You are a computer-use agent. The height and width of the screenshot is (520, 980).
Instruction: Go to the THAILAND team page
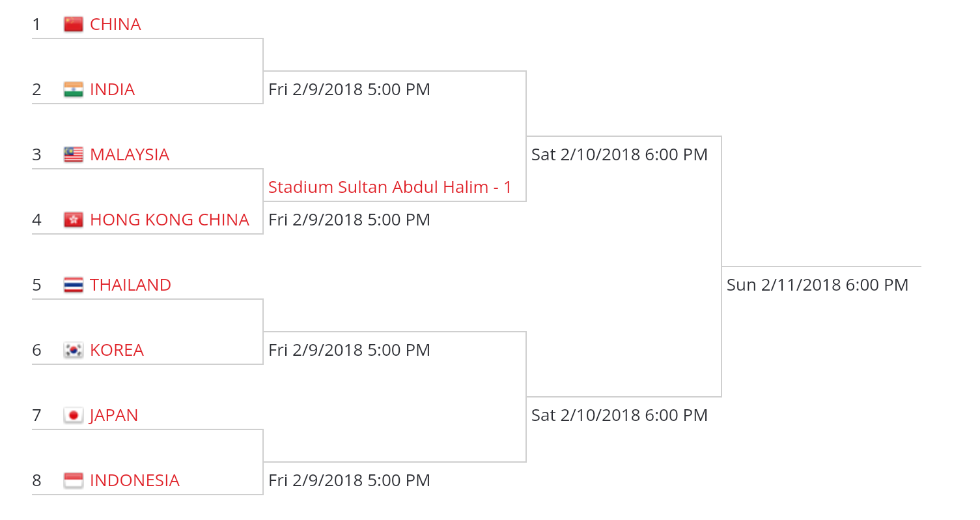[x=130, y=285]
